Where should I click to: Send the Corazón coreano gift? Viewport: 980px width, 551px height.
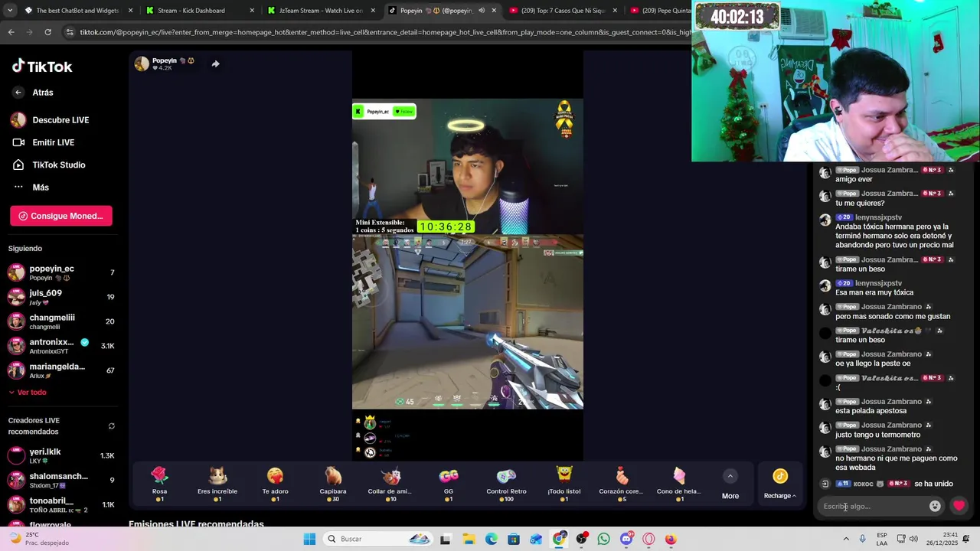(x=622, y=484)
